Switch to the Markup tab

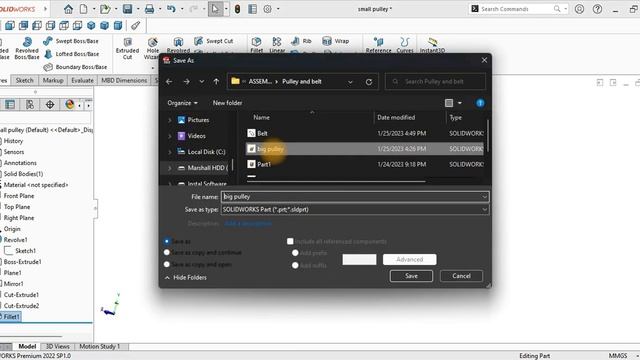click(x=53, y=80)
